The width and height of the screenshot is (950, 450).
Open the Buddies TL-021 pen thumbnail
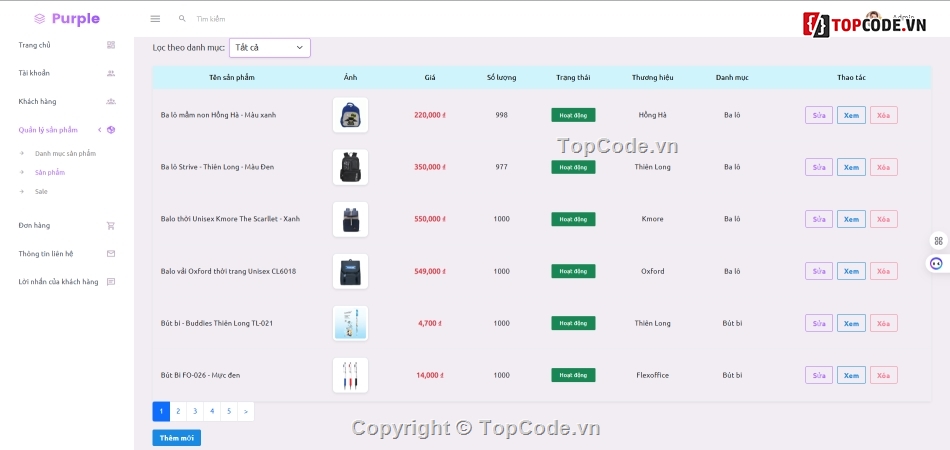(350, 323)
